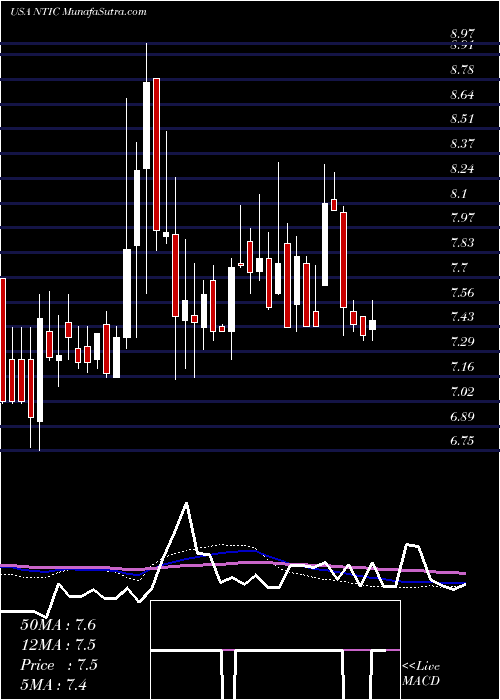Screen dimensions: 500x700
Task: Click the 8.97 price axis label
Action: point(462,34)
